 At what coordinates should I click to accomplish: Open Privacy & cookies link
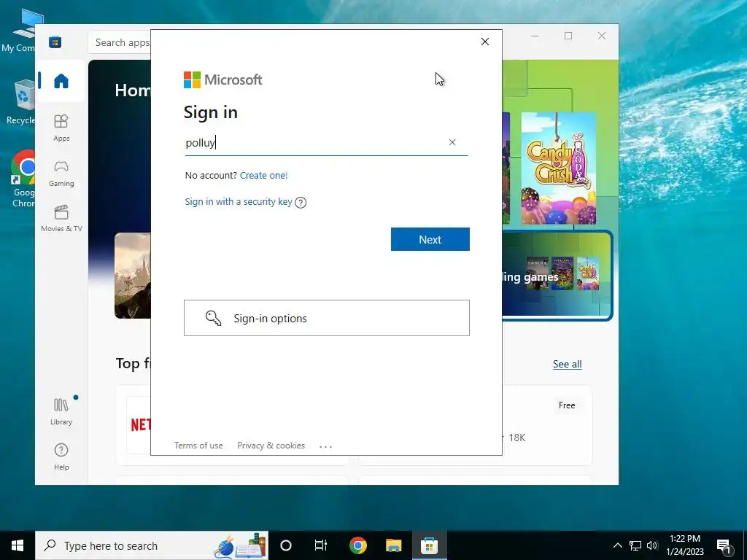coord(271,446)
